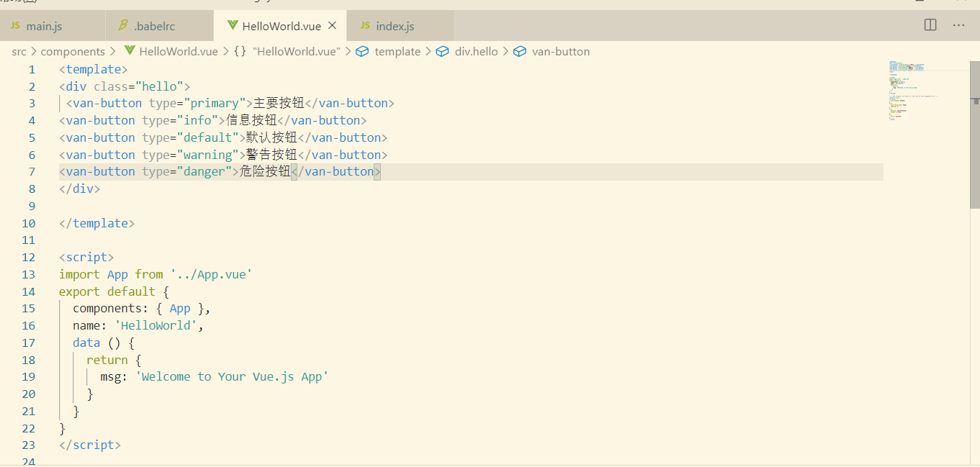Click line number 7 in the gutter
Viewport: 980px width, 467px height.
click(x=32, y=172)
